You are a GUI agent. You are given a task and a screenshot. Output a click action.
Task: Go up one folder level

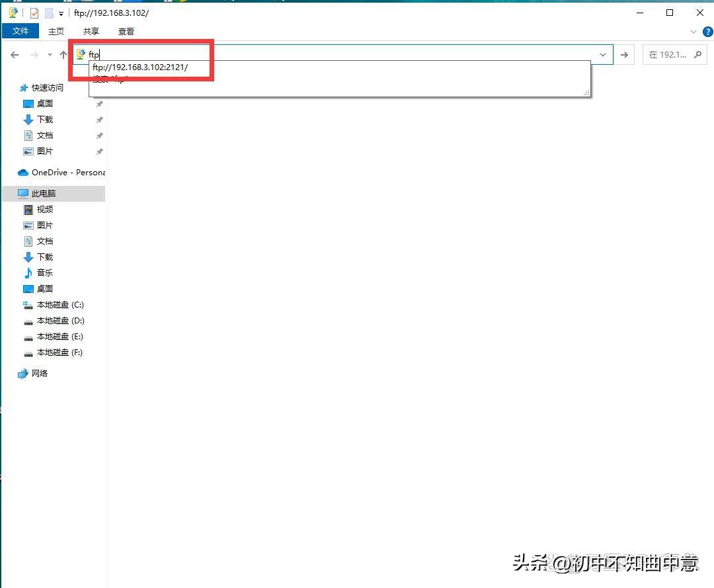click(x=63, y=55)
